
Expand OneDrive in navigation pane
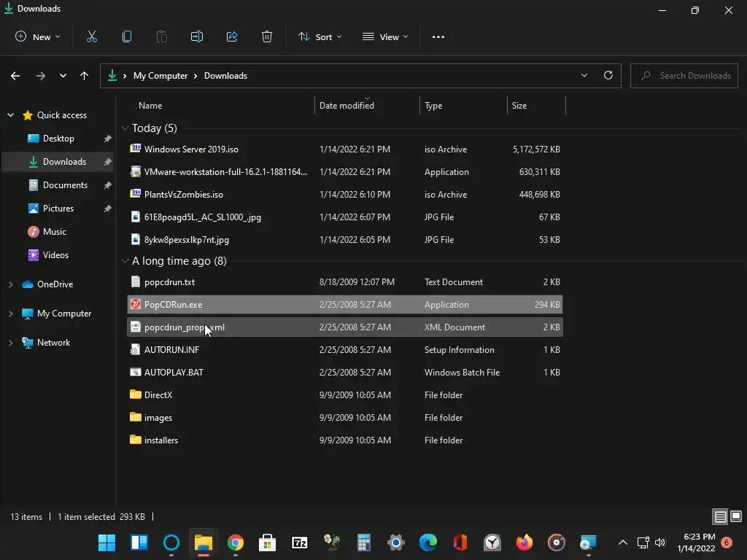point(10,284)
